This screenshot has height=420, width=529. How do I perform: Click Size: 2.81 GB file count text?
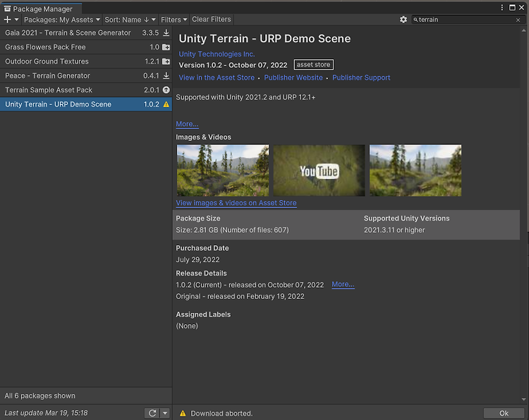[232, 230]
